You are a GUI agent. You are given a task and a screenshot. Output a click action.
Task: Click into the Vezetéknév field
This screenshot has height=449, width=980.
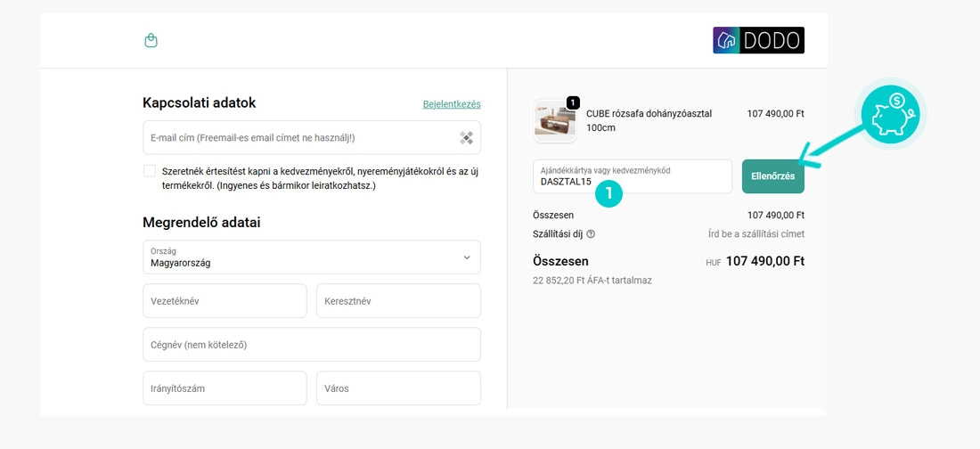point(225,301)
